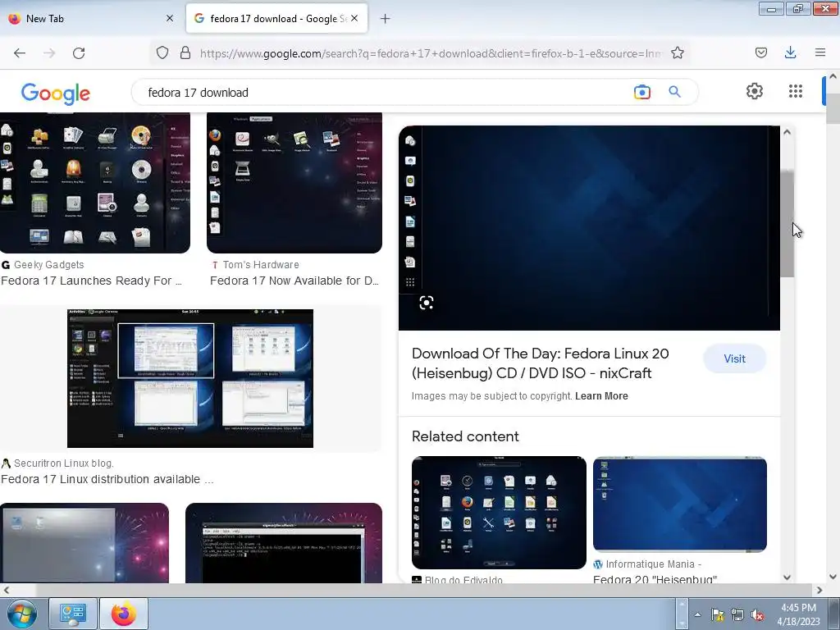Click Fedora 17 Linux distribution available caption
Screen dimensions: 840x630
(107, 479)
